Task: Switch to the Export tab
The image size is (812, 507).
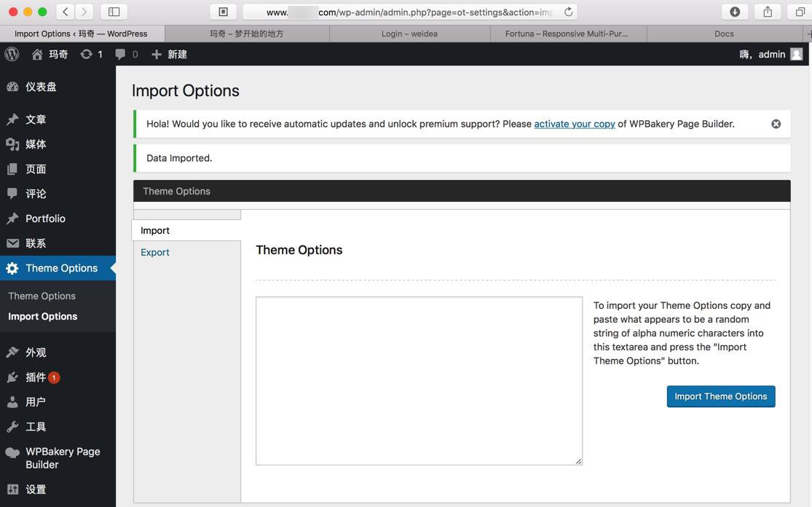Action: click(x=155, y=252)
